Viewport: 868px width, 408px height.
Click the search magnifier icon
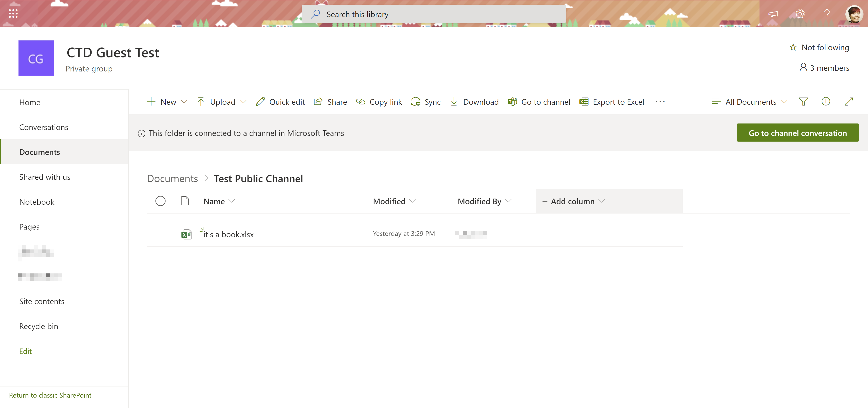click(x=315, y=14)
